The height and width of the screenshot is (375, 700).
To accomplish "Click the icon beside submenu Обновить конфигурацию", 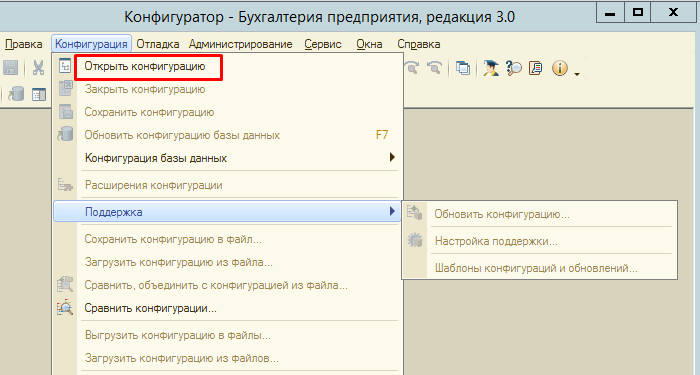I will pos(414,213).
